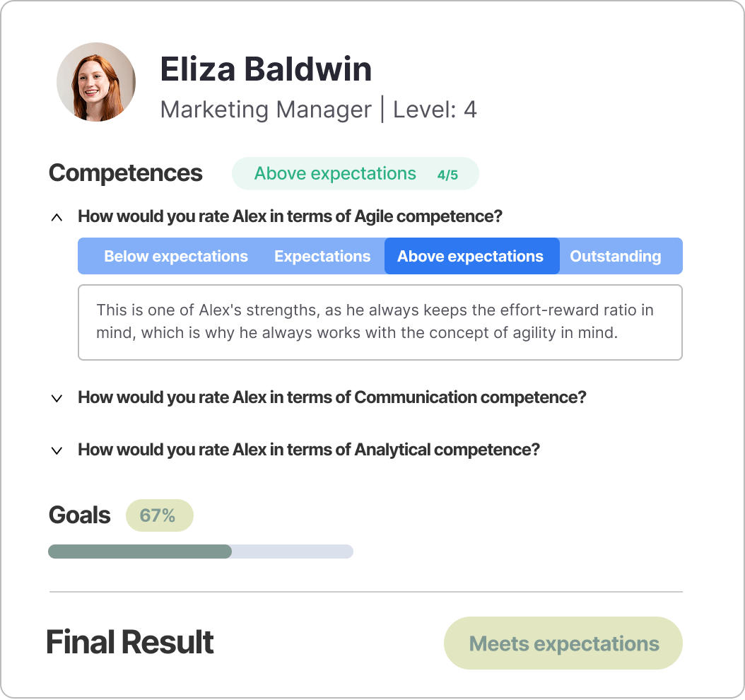Click the chevron beside the Analytical question
745x700 pixels.
(58, 450)
